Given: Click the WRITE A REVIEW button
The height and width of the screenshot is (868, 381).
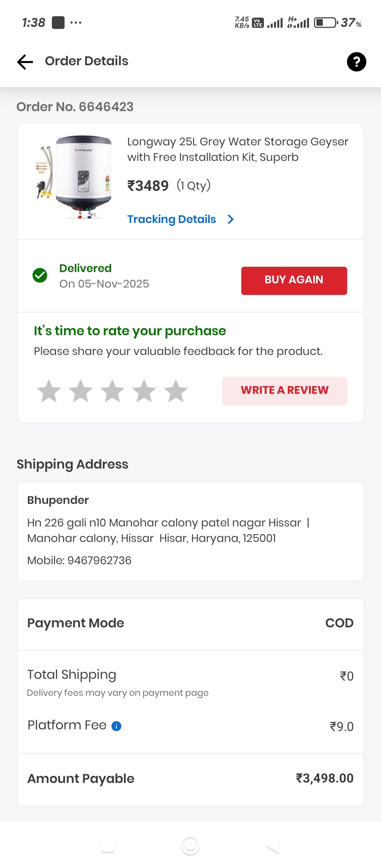Looking at the screenshot, I should tap(285, 391).
